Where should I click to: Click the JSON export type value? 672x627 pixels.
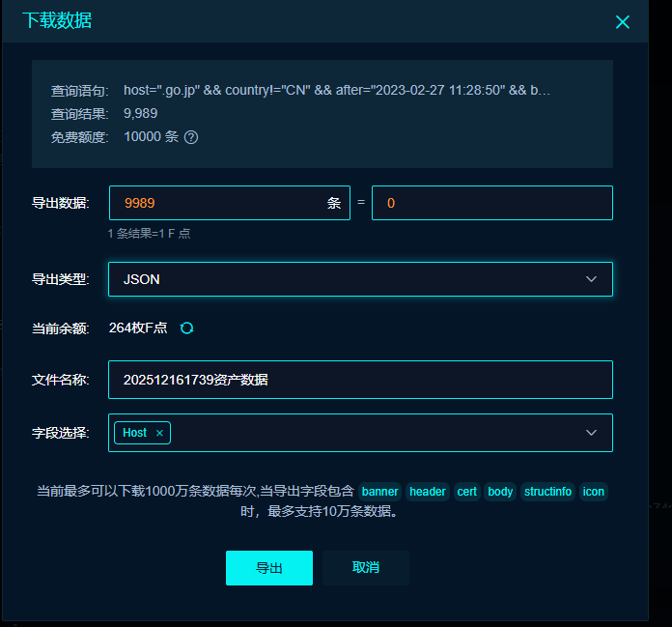[x=142, y=279]
